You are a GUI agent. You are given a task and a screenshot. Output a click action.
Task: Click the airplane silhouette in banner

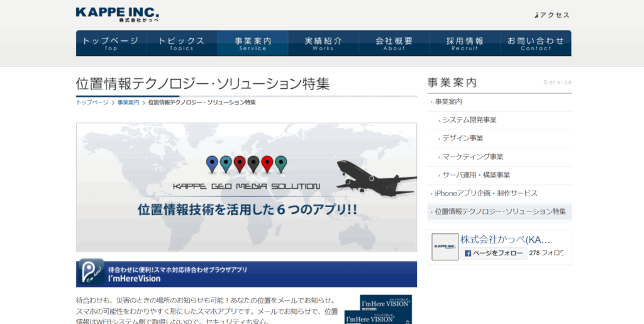tap(376, 178)
